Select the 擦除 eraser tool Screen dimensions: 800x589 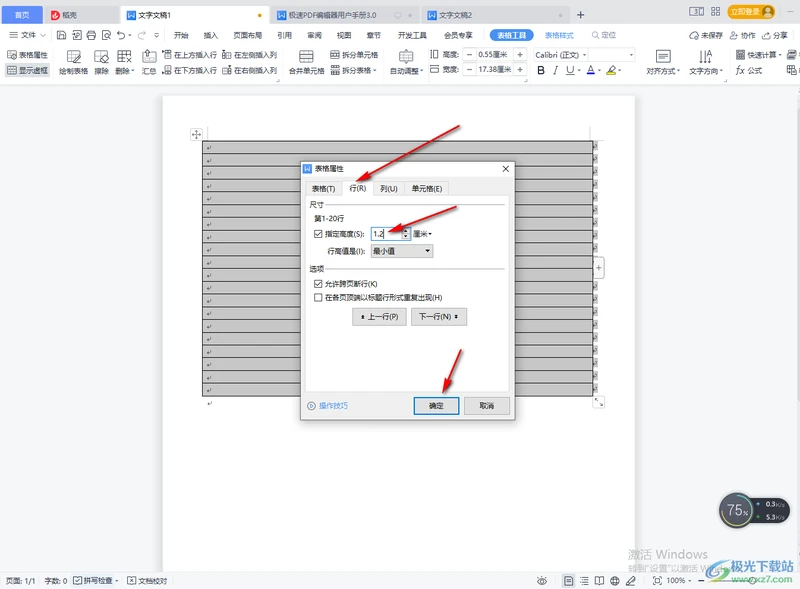point(102,63)
